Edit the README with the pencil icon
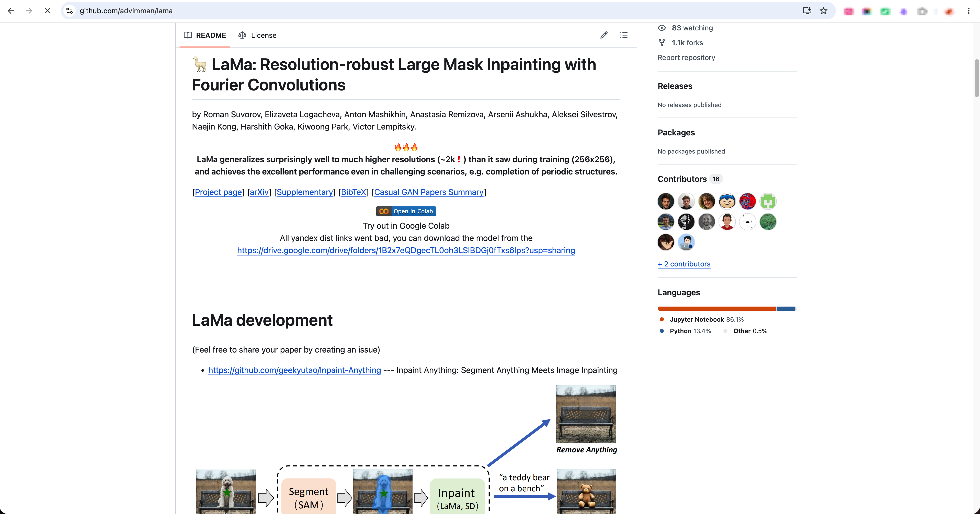 coord(604,35)
